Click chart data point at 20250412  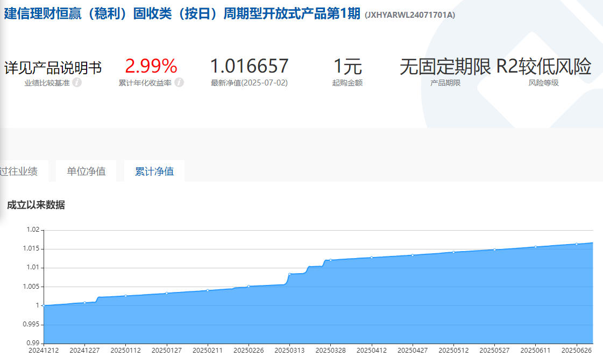coord(372,258)
